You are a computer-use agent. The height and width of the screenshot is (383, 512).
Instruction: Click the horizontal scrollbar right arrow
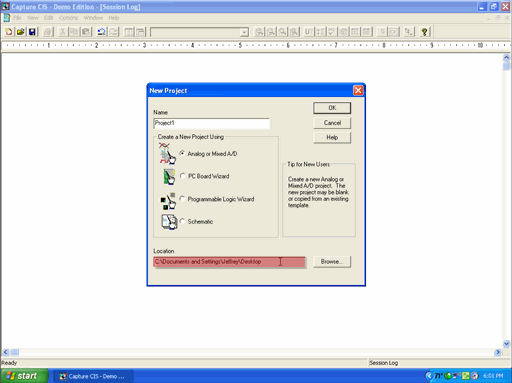tap(498, 352)
